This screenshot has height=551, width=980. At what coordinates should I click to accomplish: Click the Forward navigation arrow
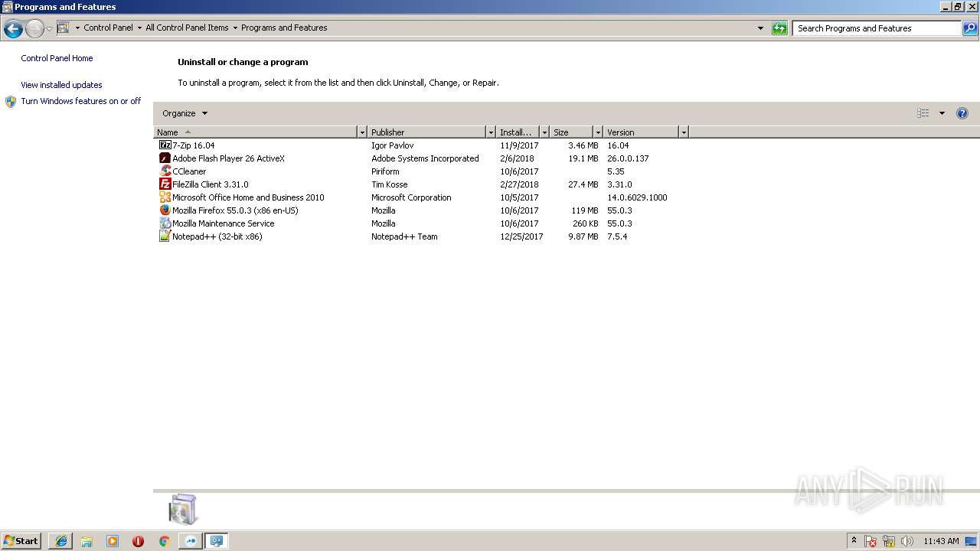(x=34, y=29)
